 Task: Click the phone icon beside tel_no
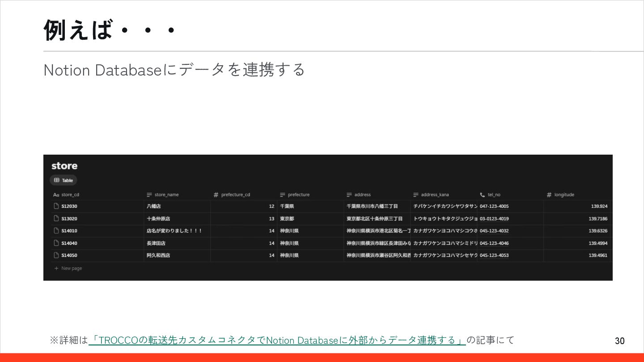[x=482, y=194]
